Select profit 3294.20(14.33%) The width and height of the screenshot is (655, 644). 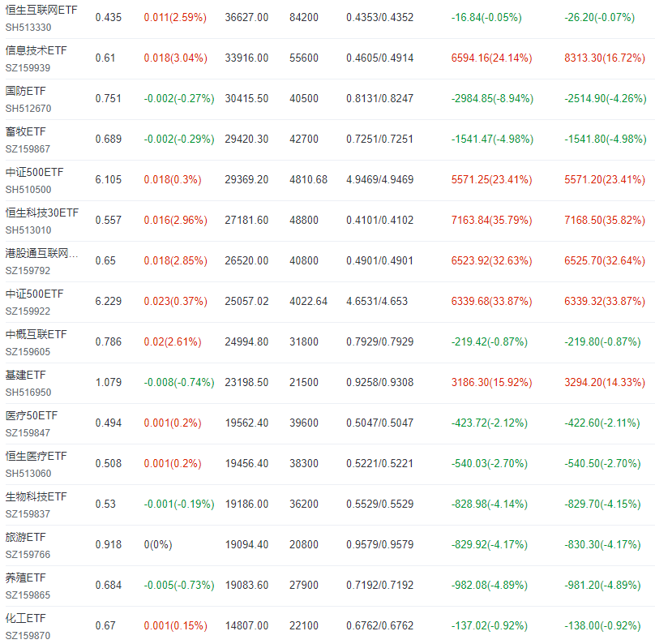coord(605,382)
